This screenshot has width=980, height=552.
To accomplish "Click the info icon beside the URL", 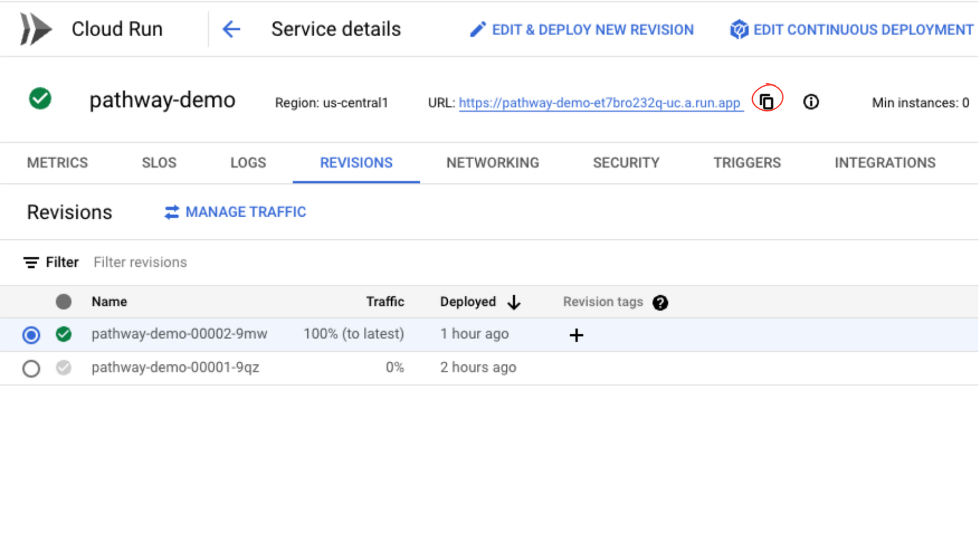I will pos(811,102).
